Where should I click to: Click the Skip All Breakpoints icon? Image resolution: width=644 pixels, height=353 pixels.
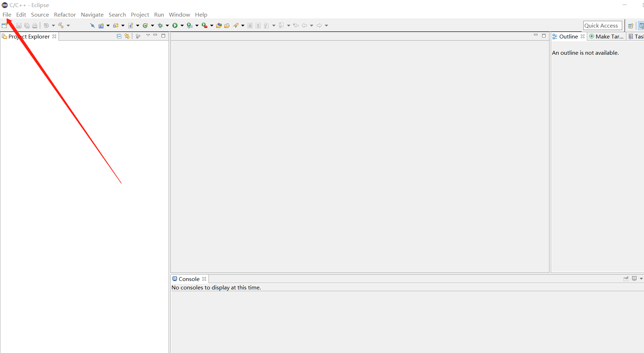[x=92, y=25]
